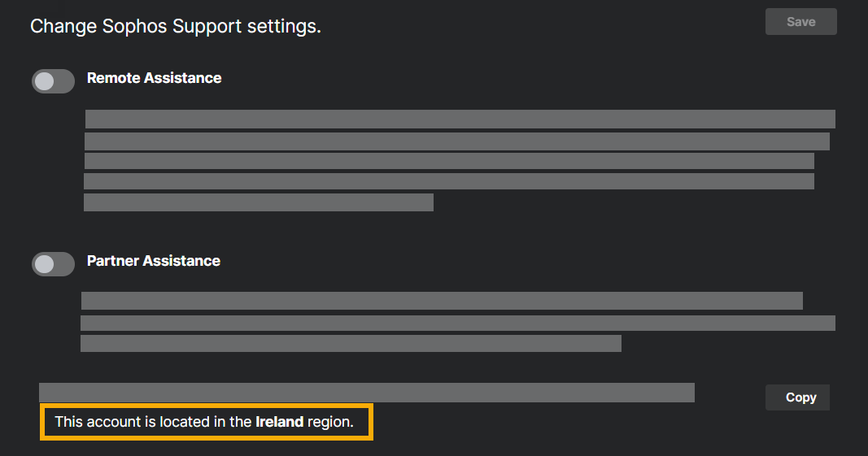Click first redacted line under Partner Assistance
The width and height of the screenshot is (868, 456).
pyautogui.click(x=442, y=301)
